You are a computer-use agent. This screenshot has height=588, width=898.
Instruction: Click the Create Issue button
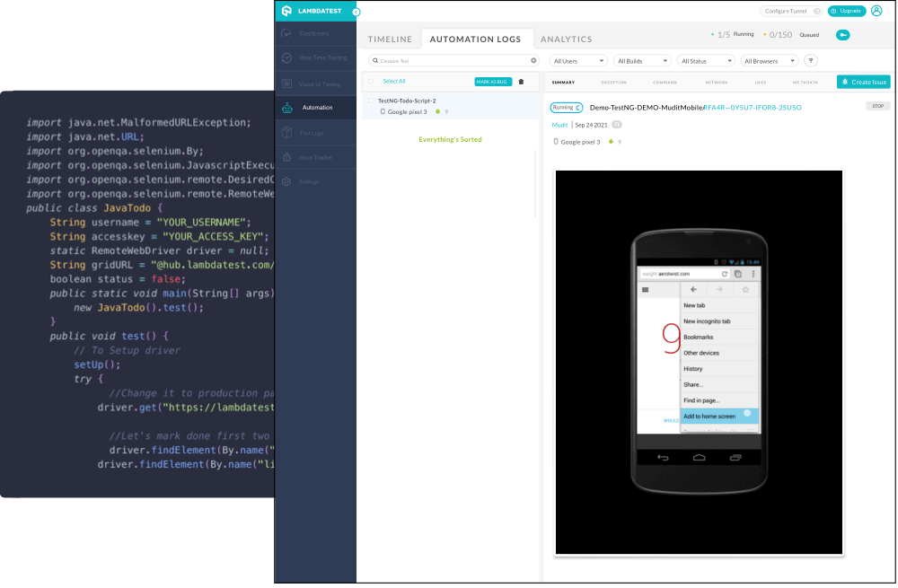(864, 82)
